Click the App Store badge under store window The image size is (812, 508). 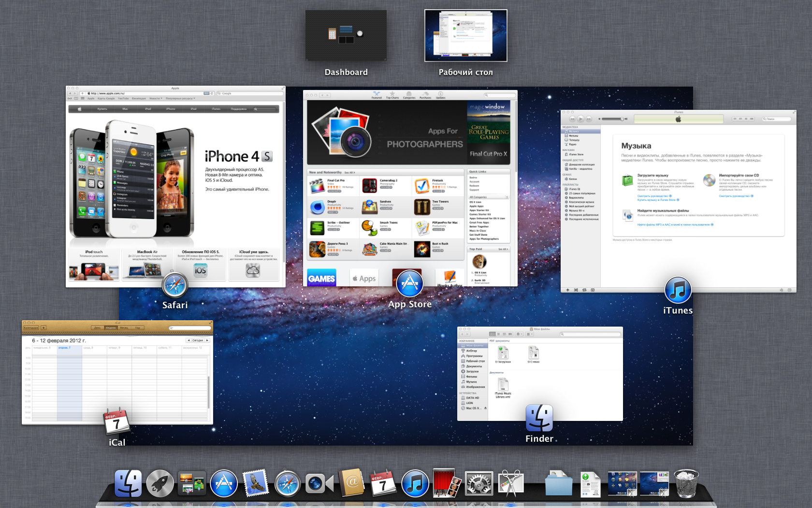[410, 284]
